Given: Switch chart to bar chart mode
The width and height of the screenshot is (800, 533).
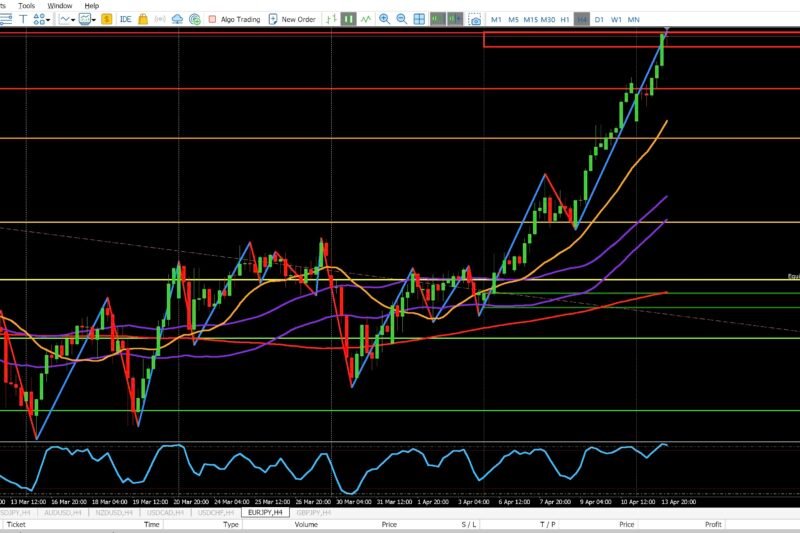Looking at the screenshot, I should (x=331, y=19).
